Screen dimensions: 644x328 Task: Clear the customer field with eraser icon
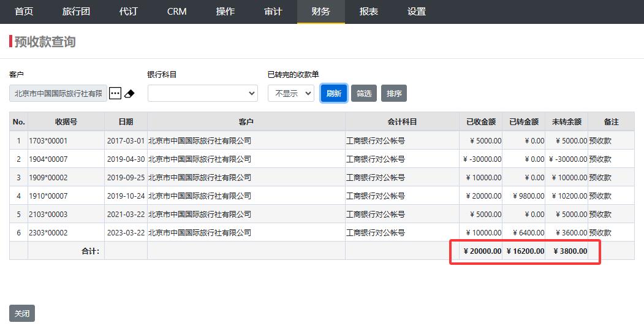point(129,94)
